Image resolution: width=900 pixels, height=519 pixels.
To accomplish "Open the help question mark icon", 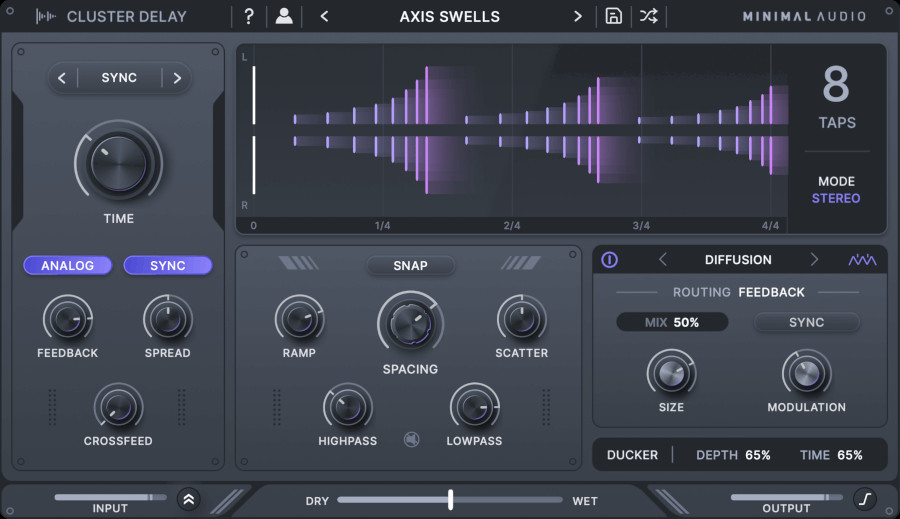I will pos(249,16).
